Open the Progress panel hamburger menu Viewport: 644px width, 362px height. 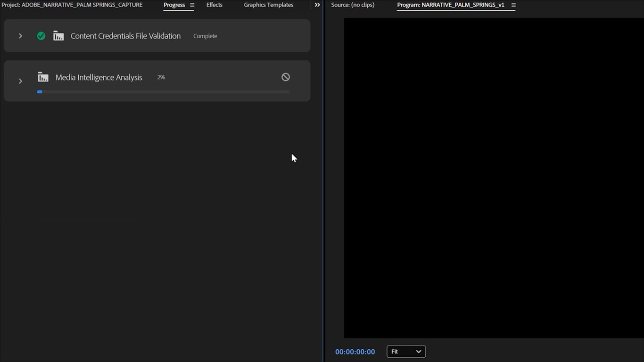(192, 5)
